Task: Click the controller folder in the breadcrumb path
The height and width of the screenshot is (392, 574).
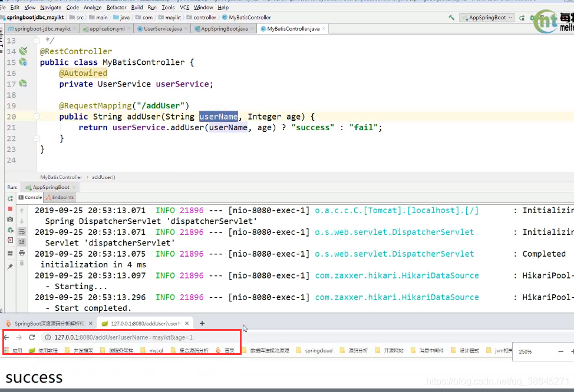Action: click(202, 17)
